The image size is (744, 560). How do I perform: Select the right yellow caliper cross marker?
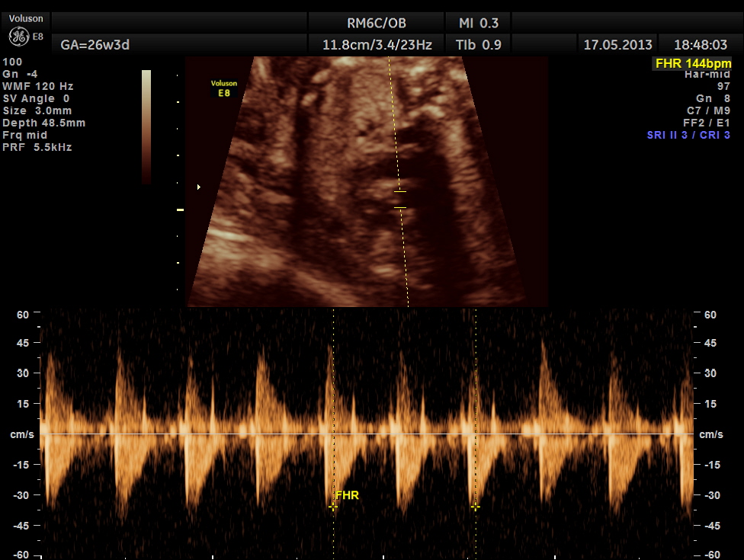click(476, 506)
